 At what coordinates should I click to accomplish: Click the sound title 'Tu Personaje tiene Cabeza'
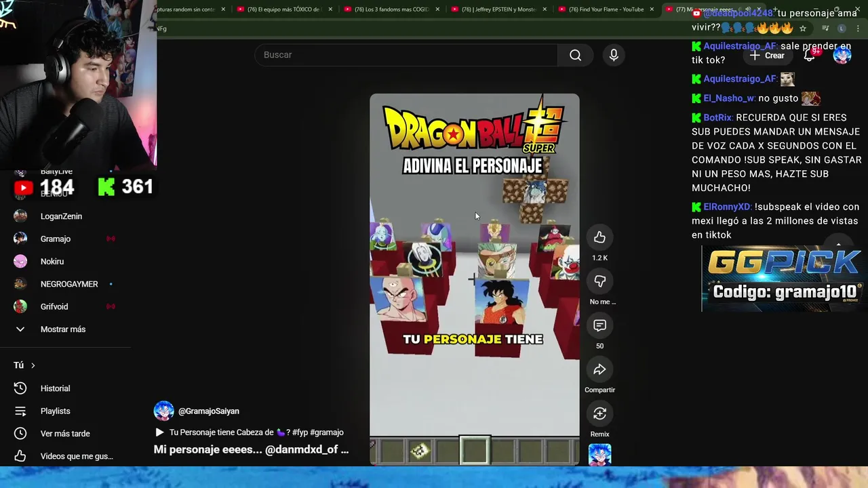(x=256, y=432)
